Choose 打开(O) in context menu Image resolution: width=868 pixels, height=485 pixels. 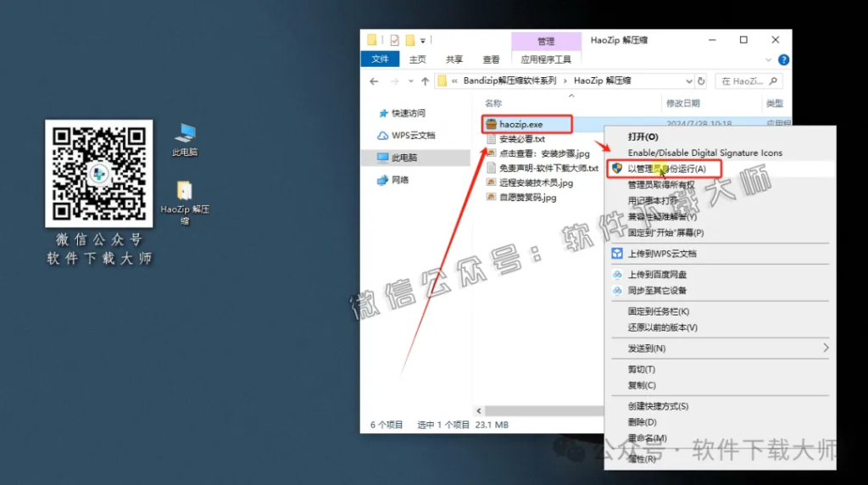(720, 137)
